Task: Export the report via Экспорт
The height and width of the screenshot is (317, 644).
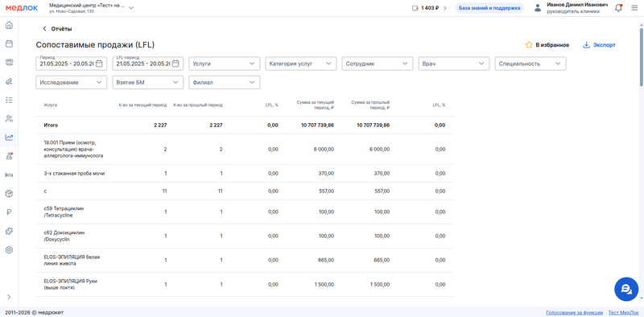Action: 599,45
